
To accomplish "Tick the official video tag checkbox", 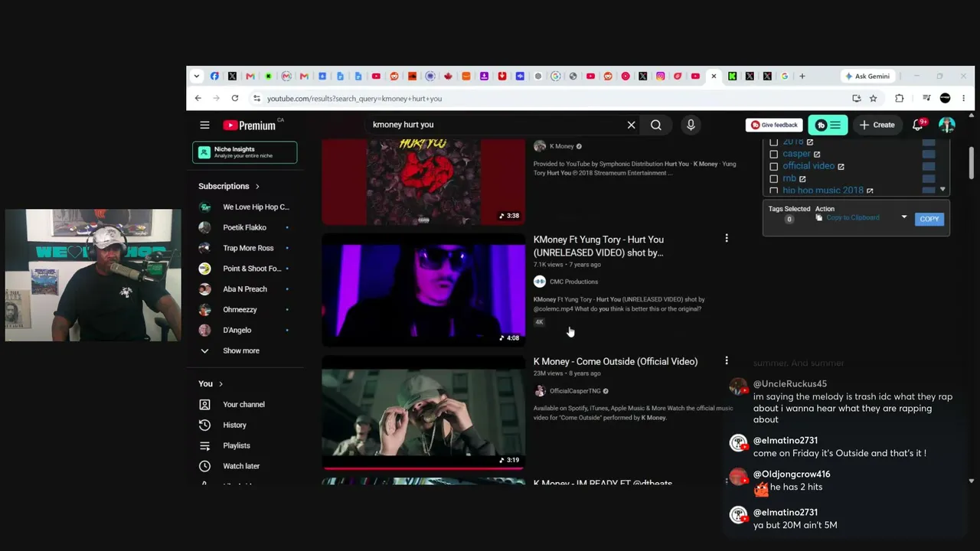I will pos(773,166).
